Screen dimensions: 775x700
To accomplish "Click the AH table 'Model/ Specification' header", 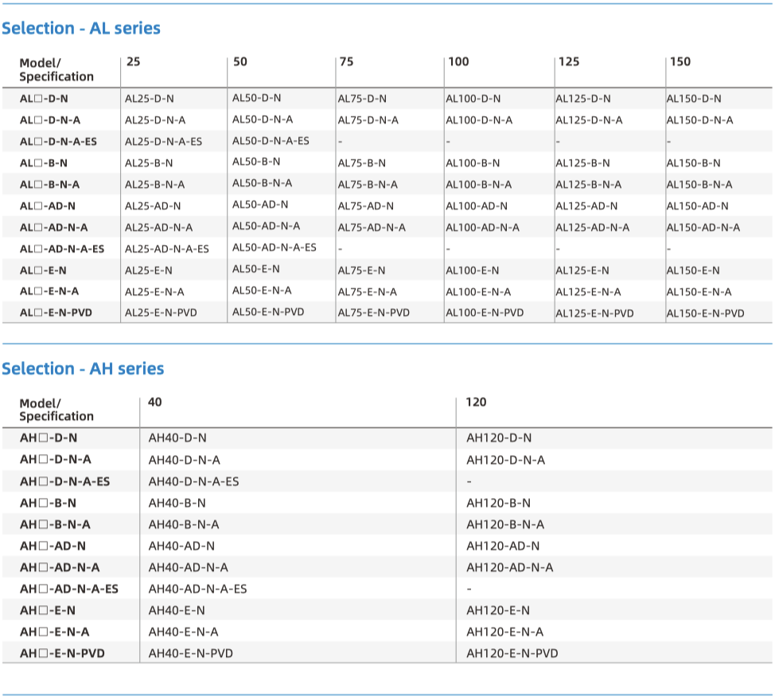I will (56, 410).
